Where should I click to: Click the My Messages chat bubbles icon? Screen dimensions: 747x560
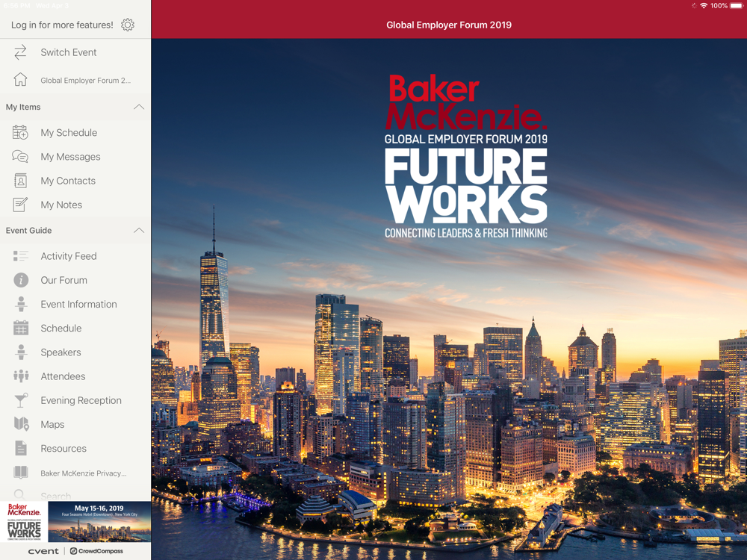pos(20,156)
